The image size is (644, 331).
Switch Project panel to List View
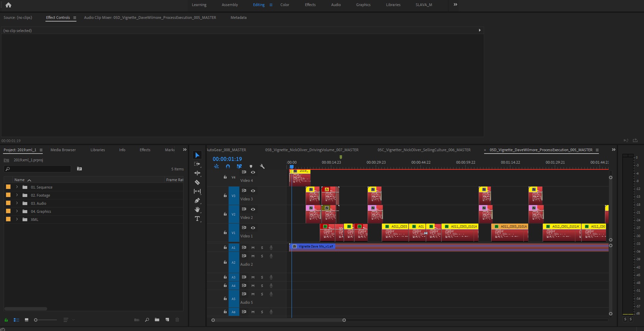point(16,320)
